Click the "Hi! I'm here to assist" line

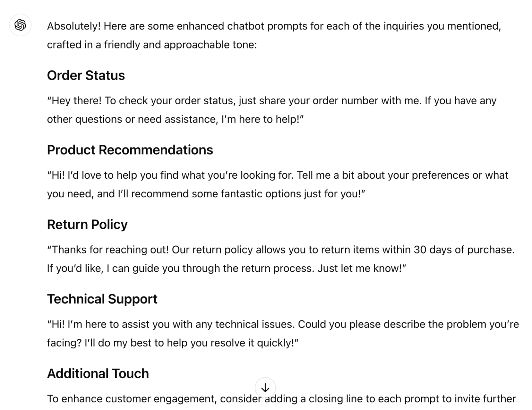point(283,324)
